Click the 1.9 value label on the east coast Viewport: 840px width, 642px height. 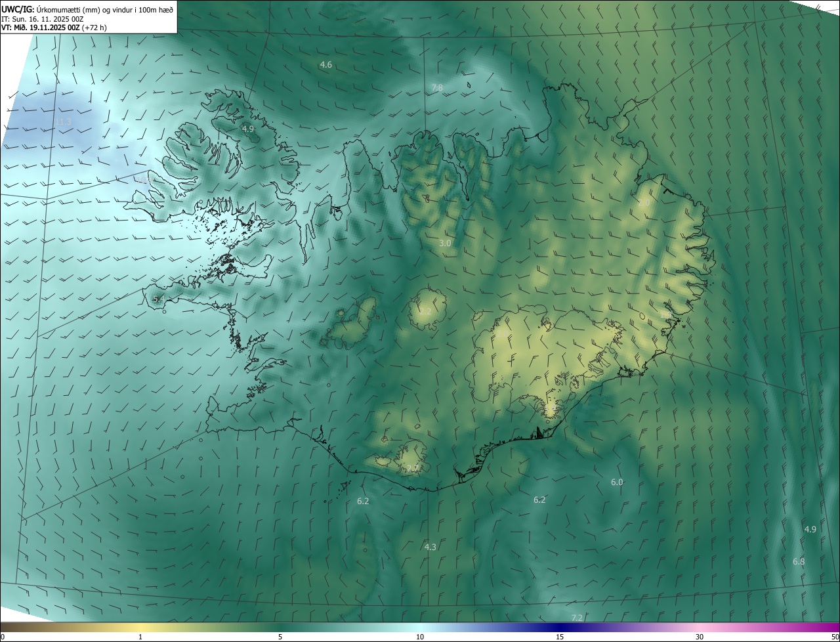665,314
